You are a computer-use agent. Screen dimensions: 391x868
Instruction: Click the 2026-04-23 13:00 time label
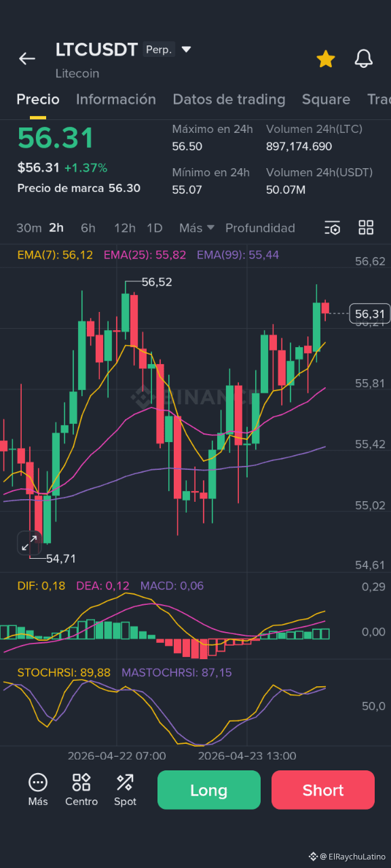coord(247,755)
